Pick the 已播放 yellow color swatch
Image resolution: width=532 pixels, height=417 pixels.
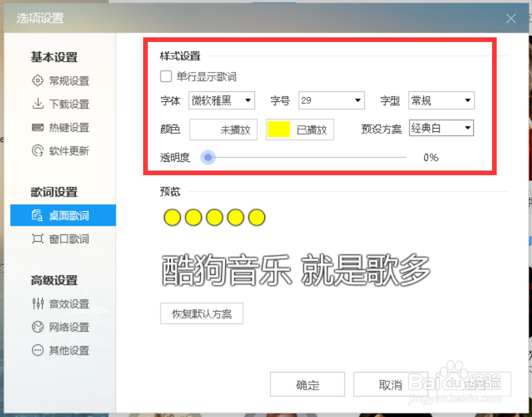click(x=300, y=129)
